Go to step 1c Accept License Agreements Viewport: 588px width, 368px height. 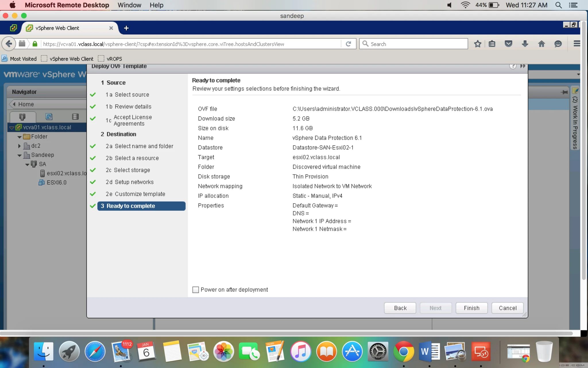pyautogui.click(x=129, y=120)
